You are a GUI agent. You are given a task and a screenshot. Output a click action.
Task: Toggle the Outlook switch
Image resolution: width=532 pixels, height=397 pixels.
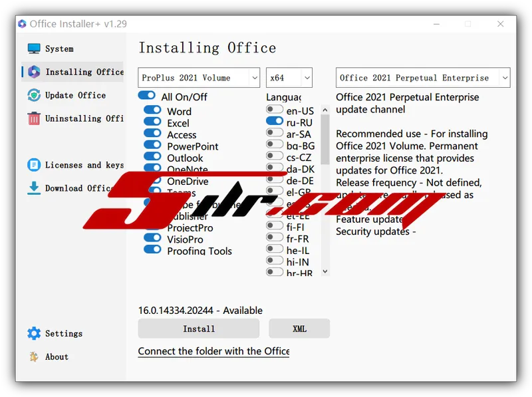pos(152,156)
